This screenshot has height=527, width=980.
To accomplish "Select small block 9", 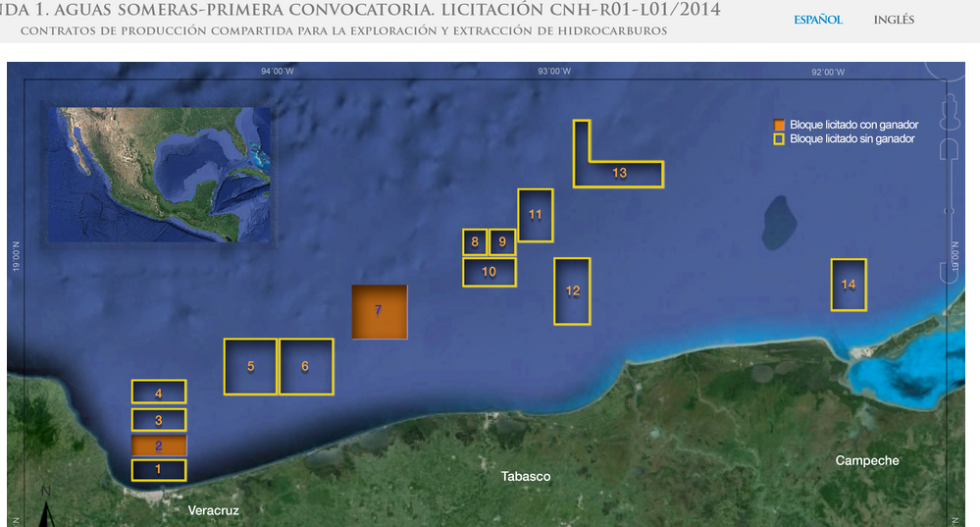I will point(502,241).
